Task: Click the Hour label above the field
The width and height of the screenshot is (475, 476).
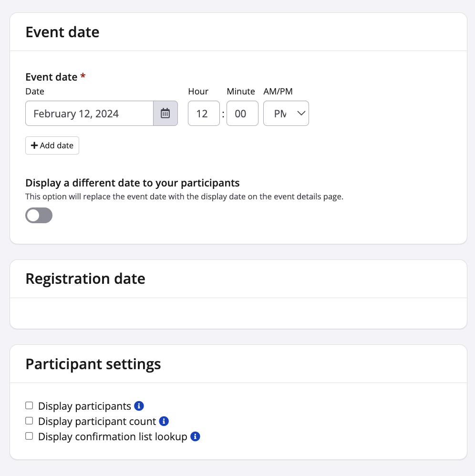Action: (x=198, y=91)
